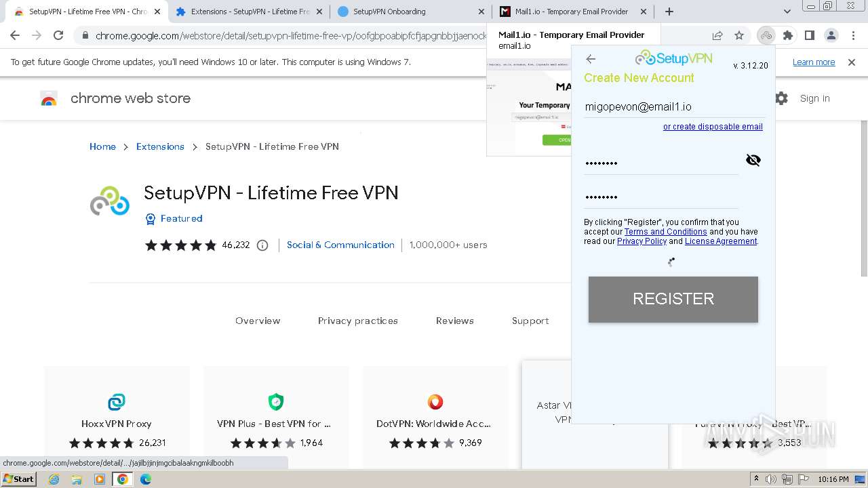The height and width of the screenshot is (488, 868).
Task: Click the Chrome taskbar icon
Action: 123,479
